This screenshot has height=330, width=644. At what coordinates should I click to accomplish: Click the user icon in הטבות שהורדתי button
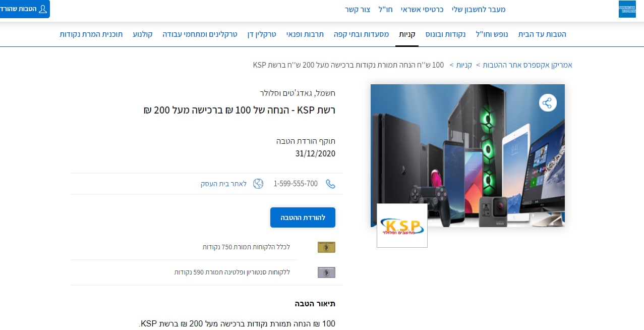43,9
